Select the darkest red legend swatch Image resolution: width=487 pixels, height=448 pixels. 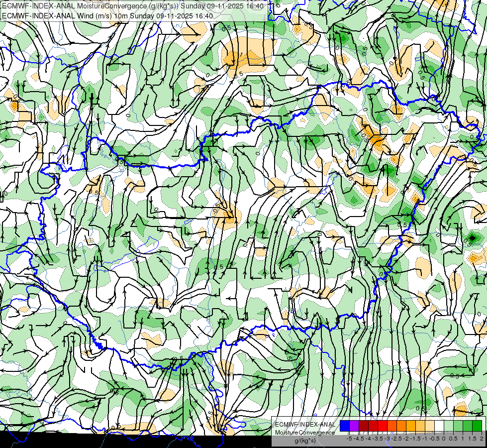(364, 426)
